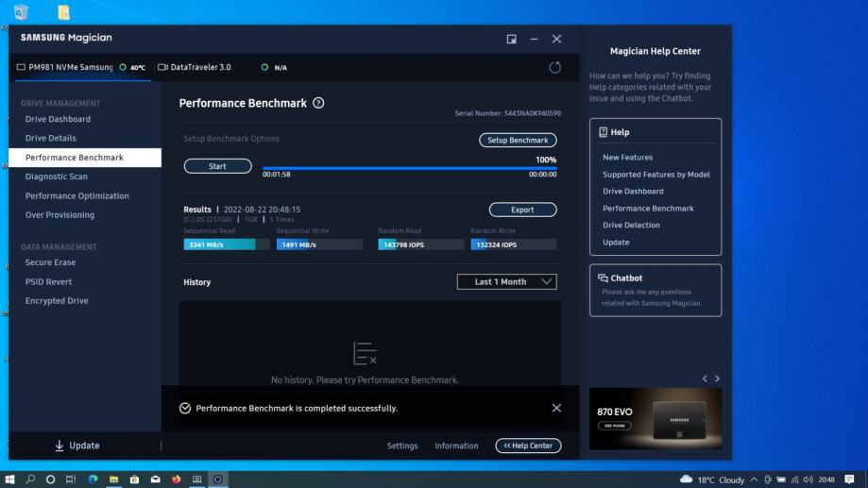This screenshot has height=488, width=868.
Task: Go to previous Help Center banner arrow
Action: coord(705,379)
